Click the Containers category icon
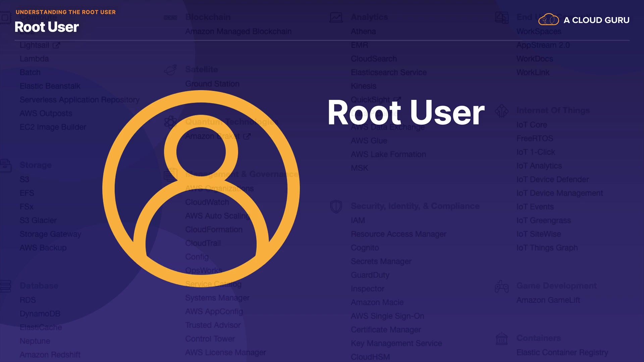 point(501,339)
